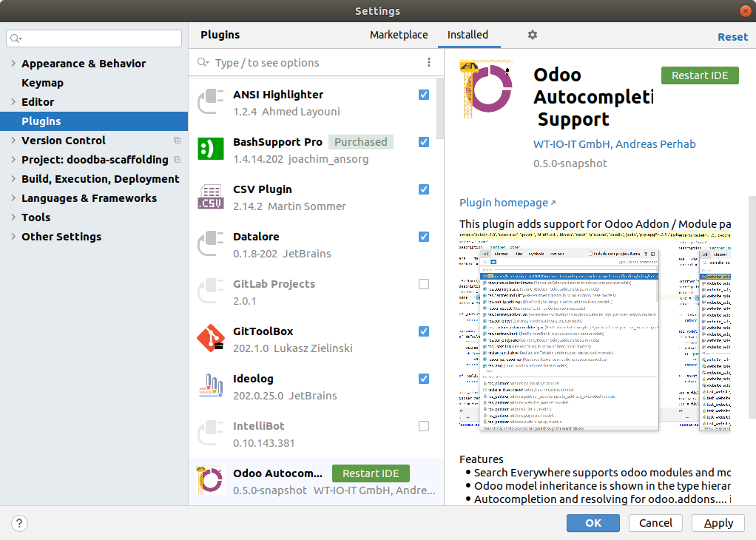Uncheck the BashSupport Pro plugin
Image resolution: width=756 pixels, height=540 pixels.
coord(424,142)
